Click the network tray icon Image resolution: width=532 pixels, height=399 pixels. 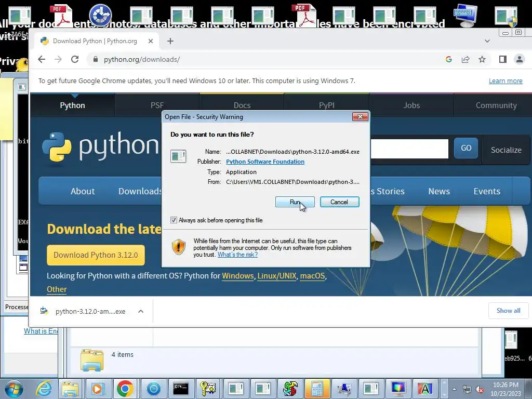pyautogui.click(x=467, y=390)
